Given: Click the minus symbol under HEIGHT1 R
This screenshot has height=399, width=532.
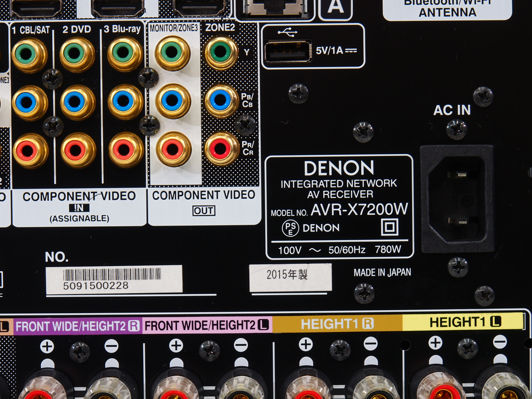Looking at the screenshot, I should pyautogui.click(x=371, y=344).
